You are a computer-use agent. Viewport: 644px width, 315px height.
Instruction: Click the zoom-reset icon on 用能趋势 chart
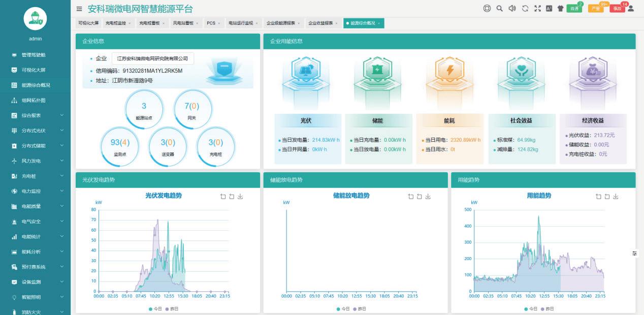pos(607,196)
